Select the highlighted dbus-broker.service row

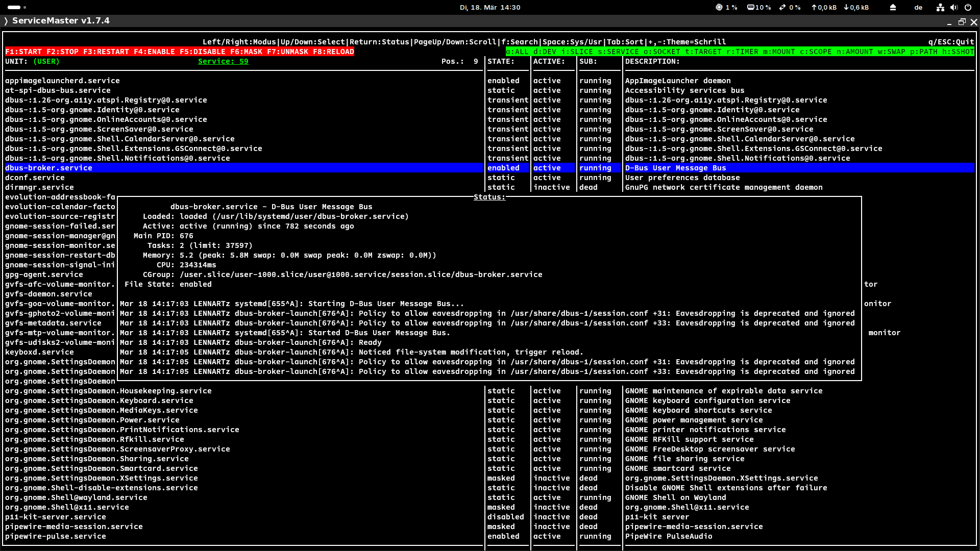pyautogui.click(x=490, y=168)
